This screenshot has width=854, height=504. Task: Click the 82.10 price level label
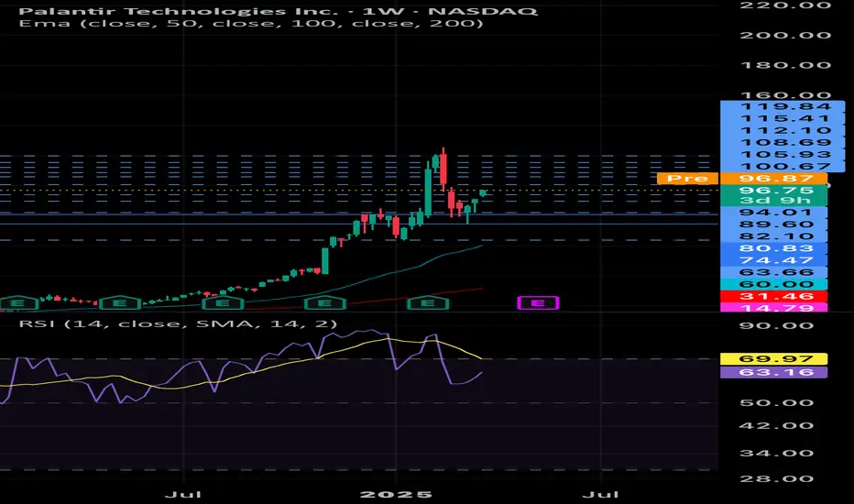773,236
